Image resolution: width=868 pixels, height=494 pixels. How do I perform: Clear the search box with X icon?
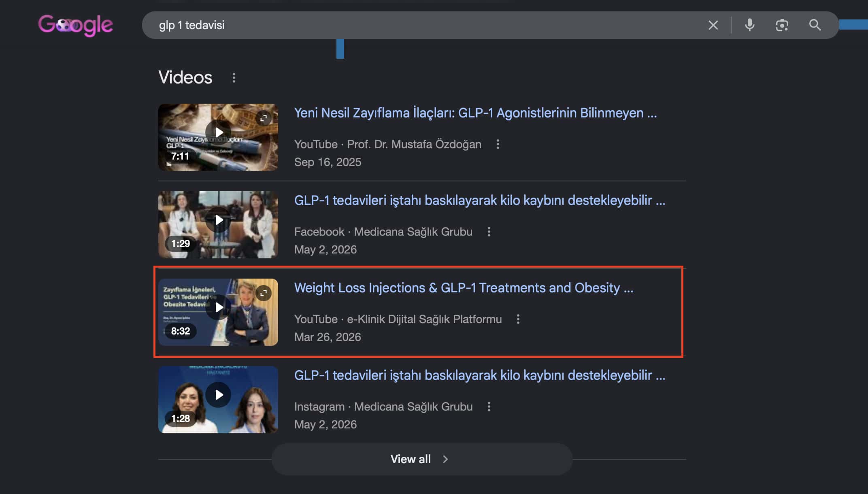point(713,25)
